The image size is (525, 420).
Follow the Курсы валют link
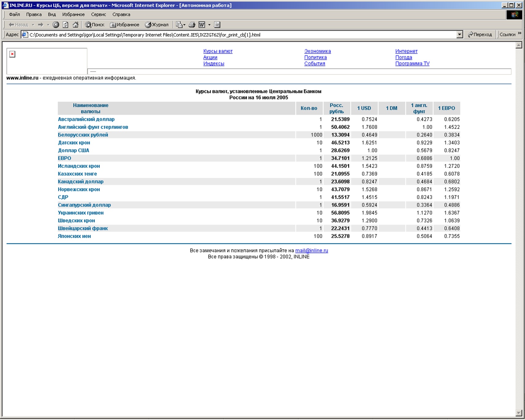coord(218,51)
